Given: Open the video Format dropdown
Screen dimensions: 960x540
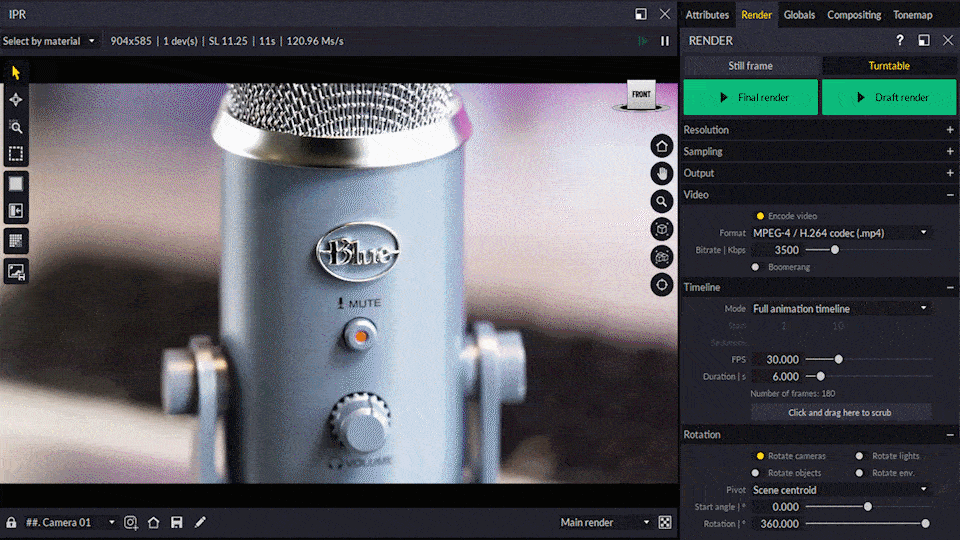Looking at the screenshot, I should (840, 233).
